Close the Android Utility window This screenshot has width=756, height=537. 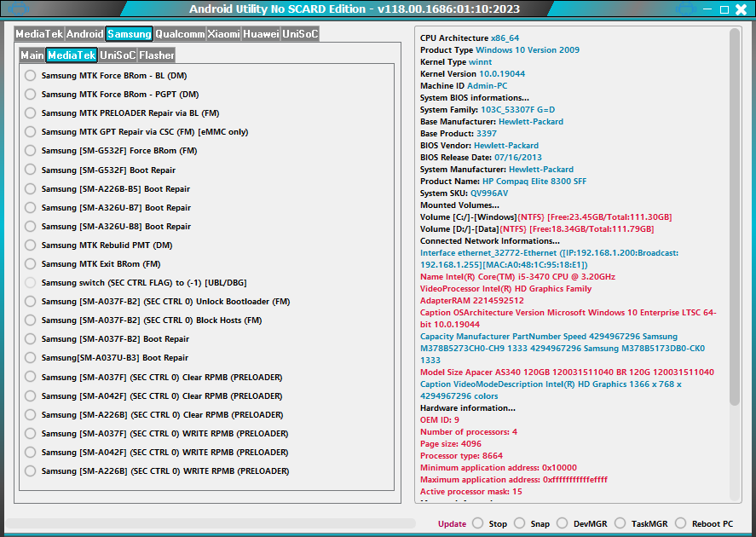[x=741, y=9]
